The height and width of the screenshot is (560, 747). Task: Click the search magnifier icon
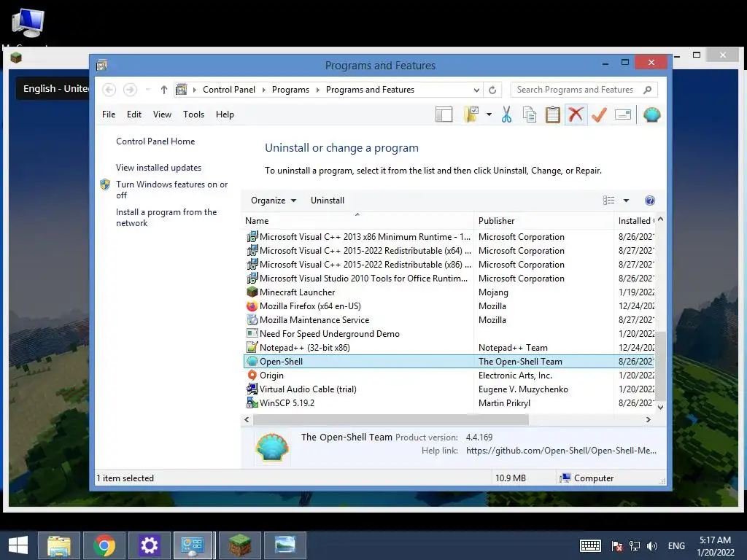click(647, 90)
